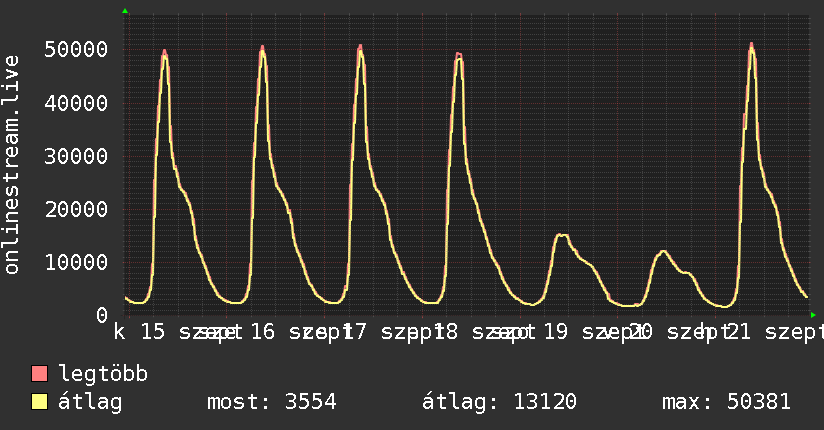824x430 pixels.
Task: Click the '21' date label on x-axis
Action: coord(738,332)
